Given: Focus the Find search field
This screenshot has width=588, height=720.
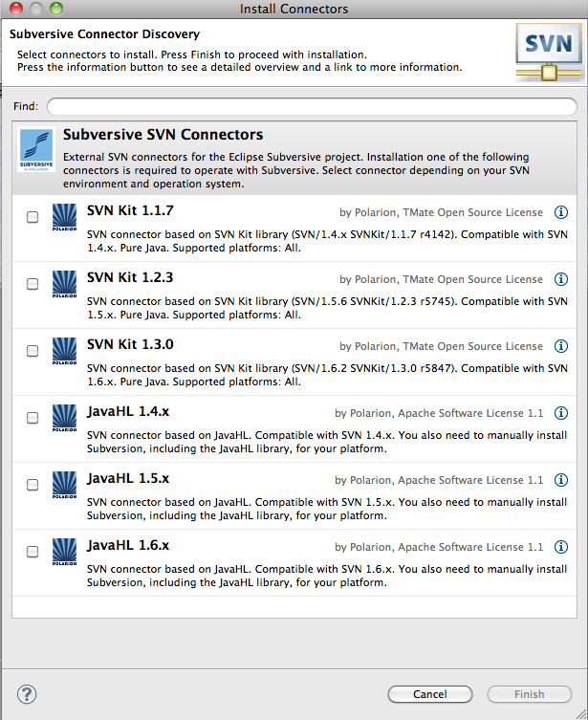Looking at the screenshot, I should (x=312, y=106).
